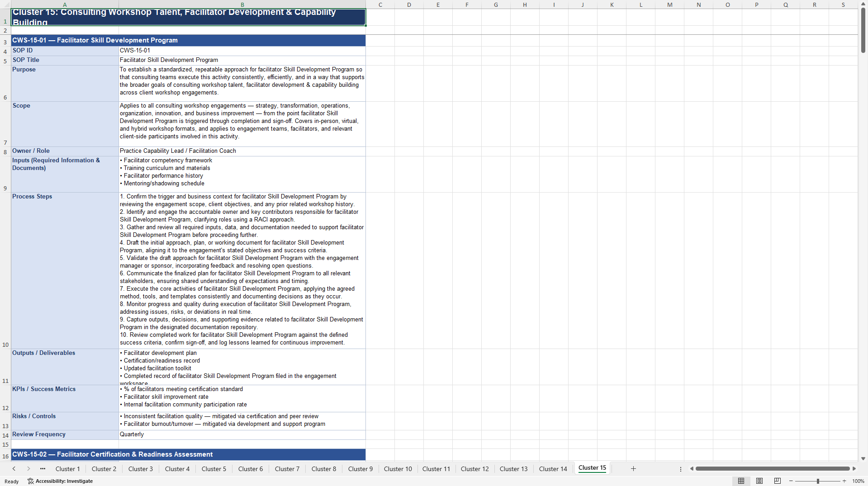This screenshot has width=868, height=486.
Task: Open the Cluster 3 sheet tab
Action: tap(141, 469)
